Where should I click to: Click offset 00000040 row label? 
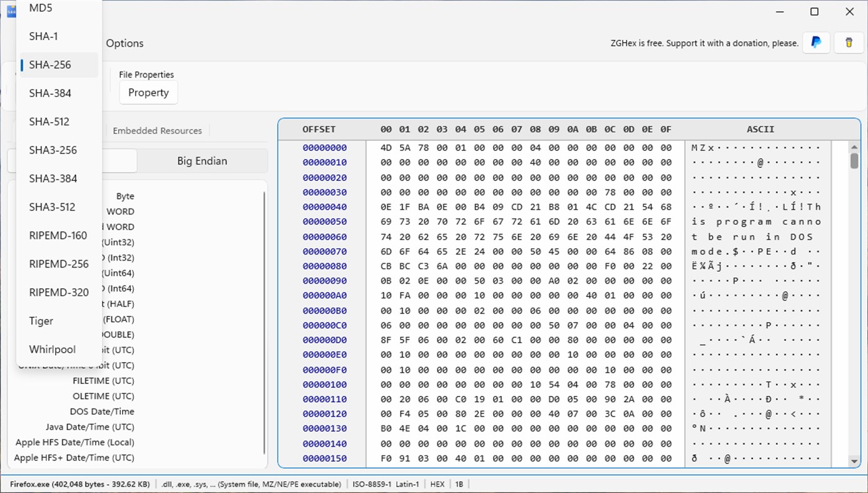[x=325, y=207]
